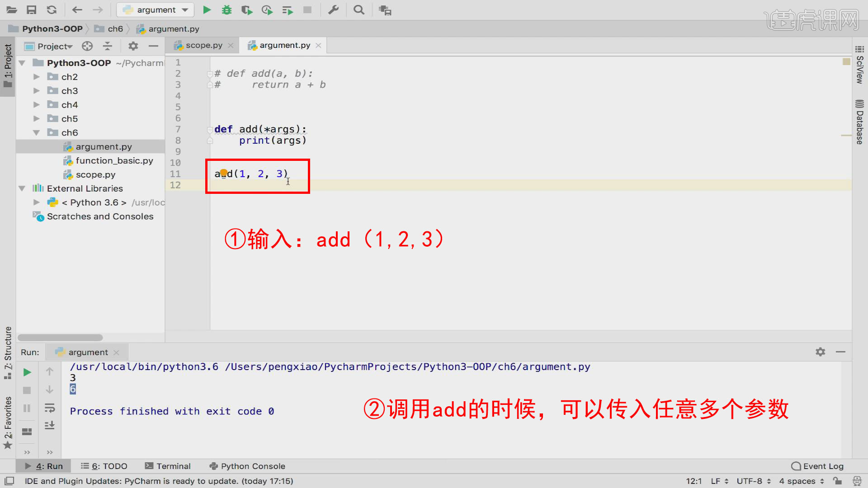Run the argument.py script with green Run icon

click(207, 9)
